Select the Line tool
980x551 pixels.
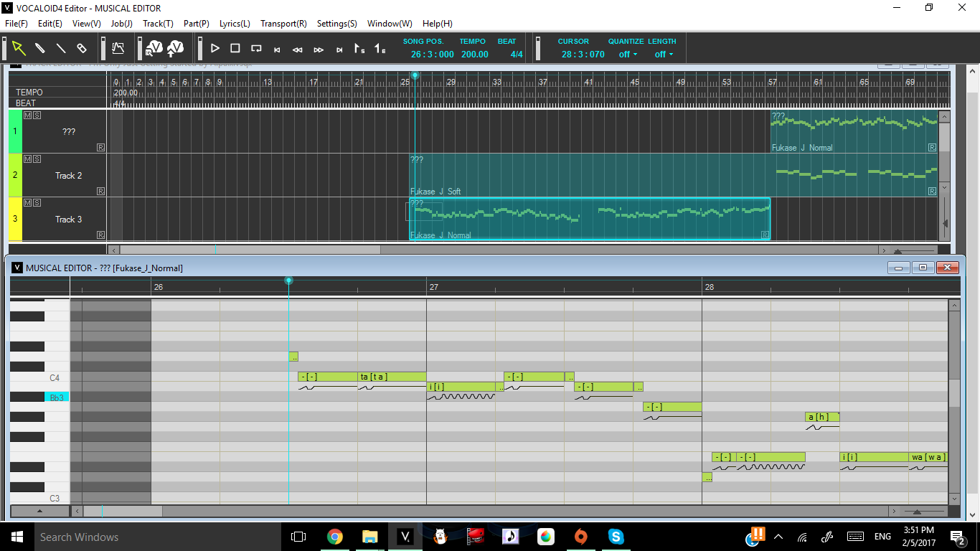pos(61,48)
